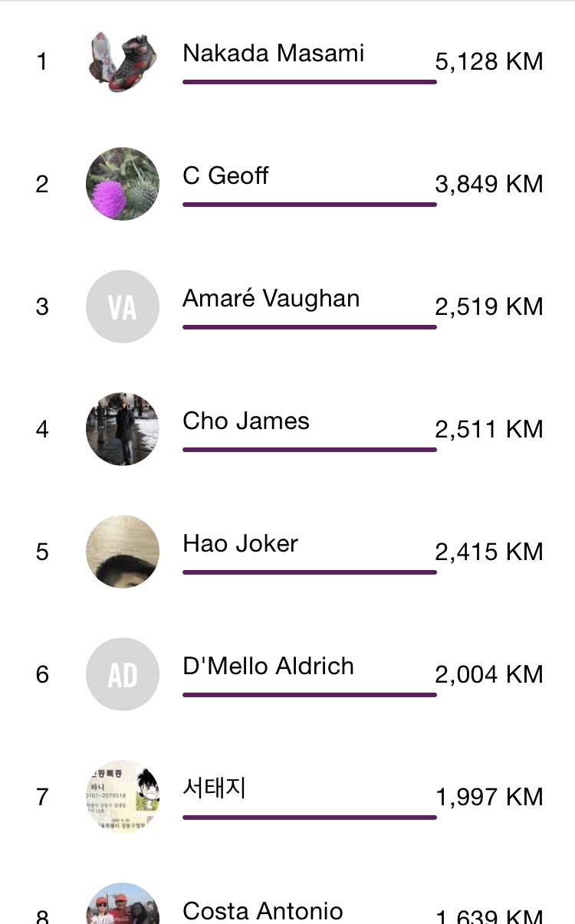Tap Hao Joker's profile picture
575x924 pixels.
pyautogui.click(x=123, y=552)
